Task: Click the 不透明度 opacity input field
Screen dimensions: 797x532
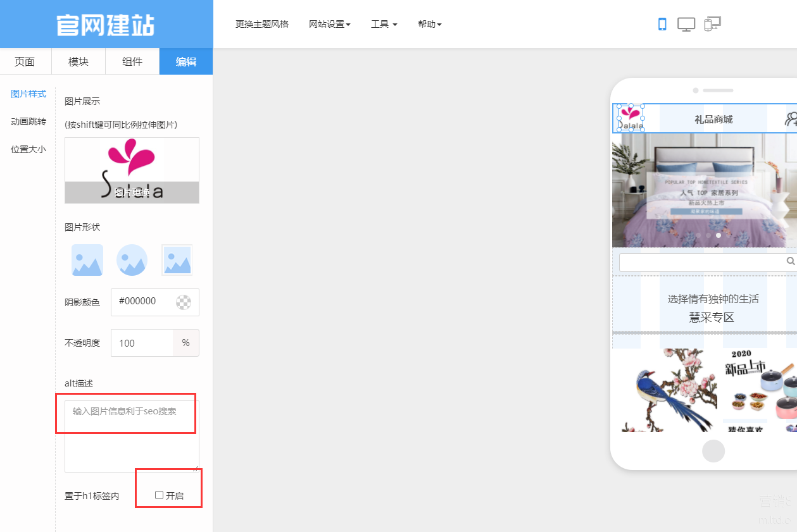Action: [142, 343]
